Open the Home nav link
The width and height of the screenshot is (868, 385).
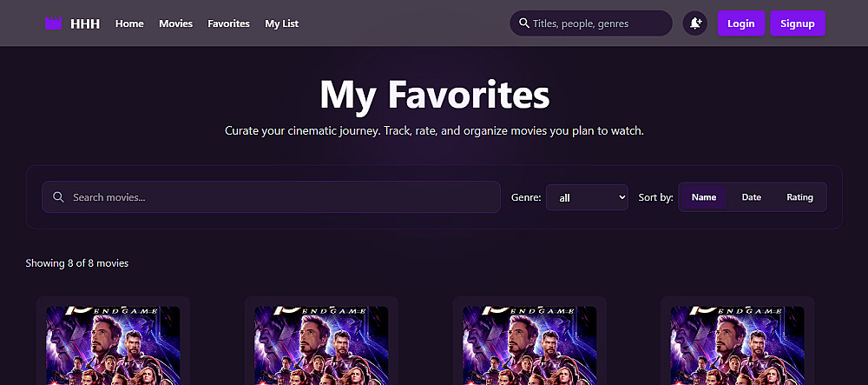pyautogui.click(x=129, y=23)
